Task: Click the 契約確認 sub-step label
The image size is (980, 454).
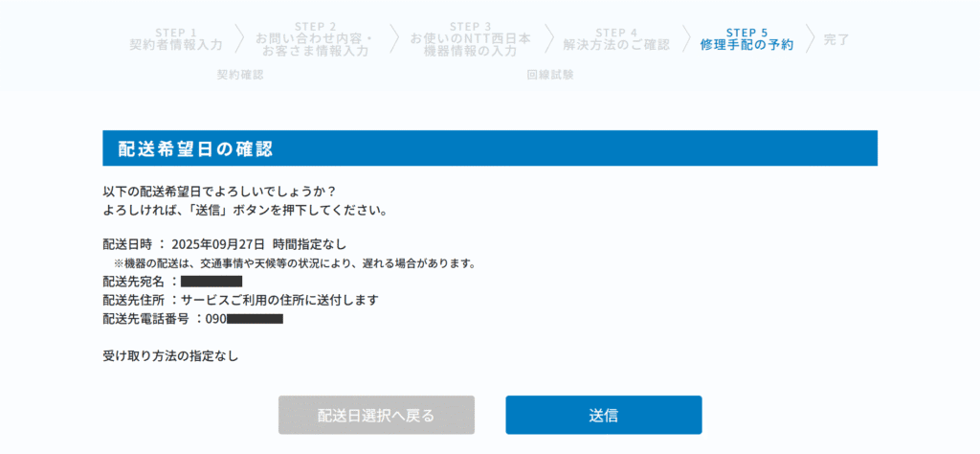Action: click(239, 75)
